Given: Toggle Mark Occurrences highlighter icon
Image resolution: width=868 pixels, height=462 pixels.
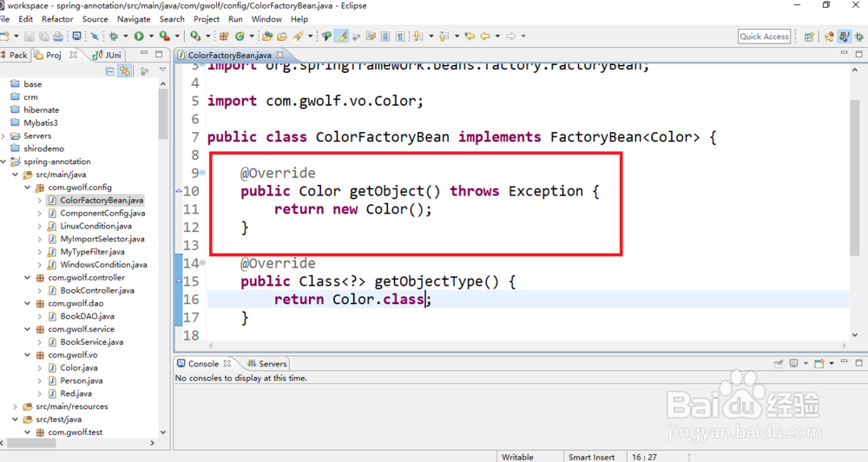Looking at the screenshot, I should [342, 36].
